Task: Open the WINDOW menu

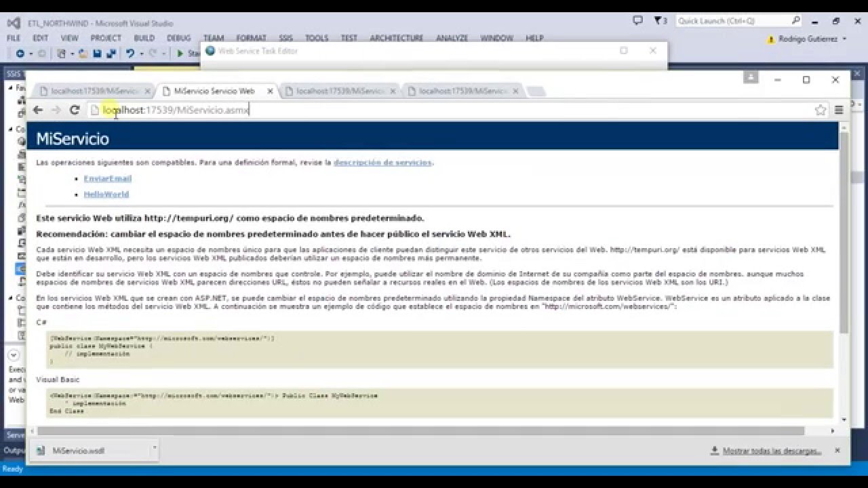Action: [496, 38]
